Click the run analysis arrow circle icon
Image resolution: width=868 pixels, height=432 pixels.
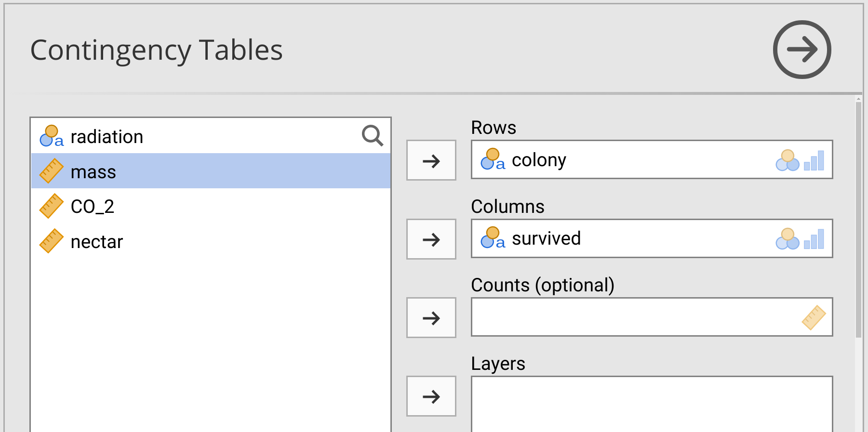(802, 50)
